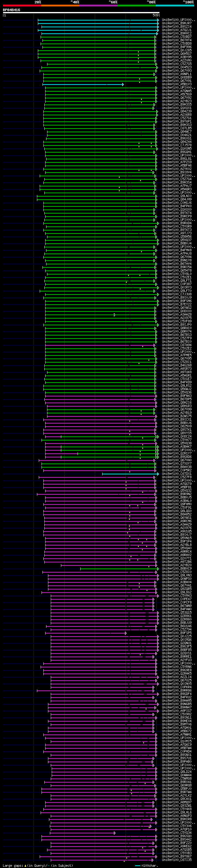Select hit label UniRef100_B4G268
The width and height of the screenshot is (197, 868).
pos(177,365)
